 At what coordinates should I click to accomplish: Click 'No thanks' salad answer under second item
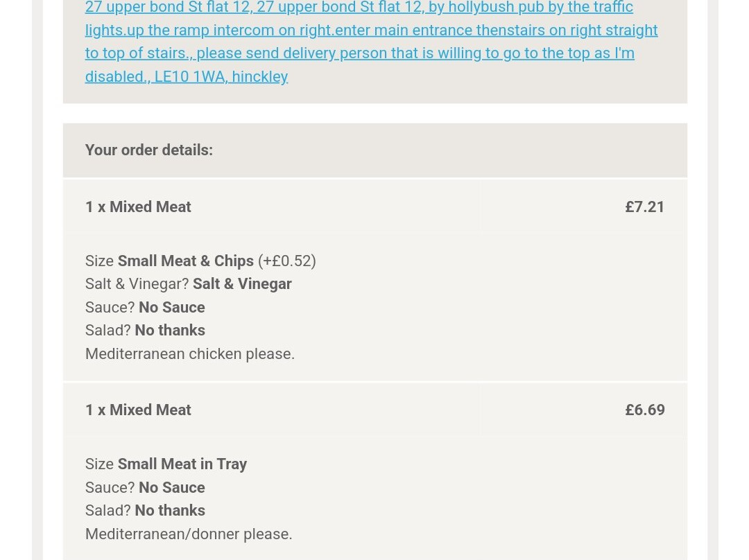point(170,510)
